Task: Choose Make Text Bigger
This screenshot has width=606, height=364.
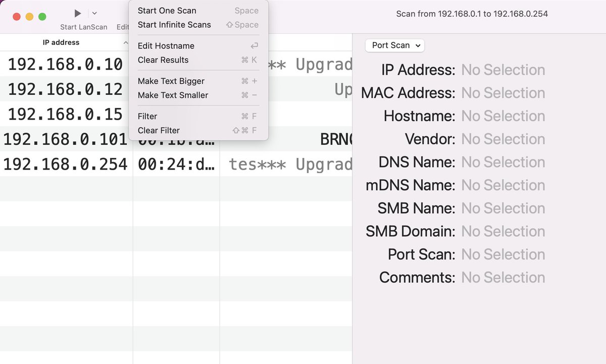Action: 198,81
